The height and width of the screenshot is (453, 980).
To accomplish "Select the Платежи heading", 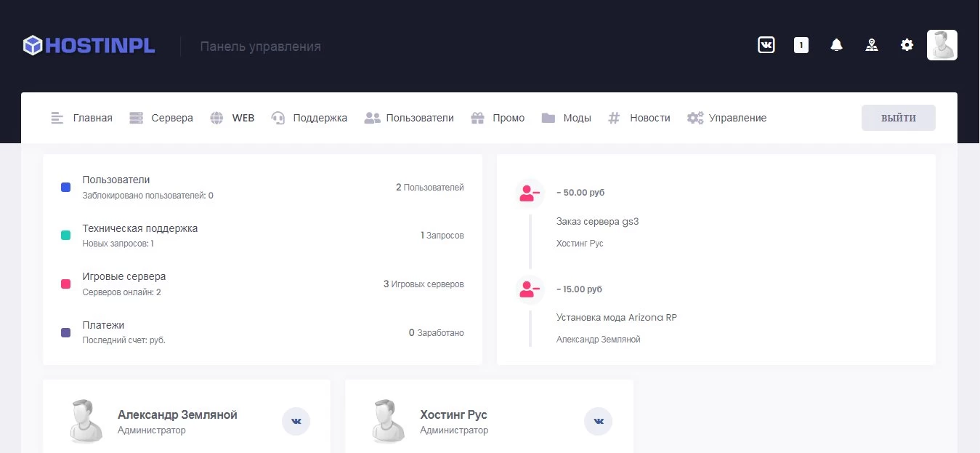I will [103, 325].
